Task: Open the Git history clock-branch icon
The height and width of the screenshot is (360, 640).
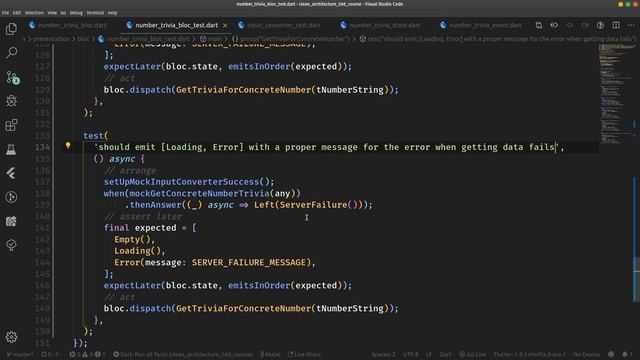Action: coord(11,197)
